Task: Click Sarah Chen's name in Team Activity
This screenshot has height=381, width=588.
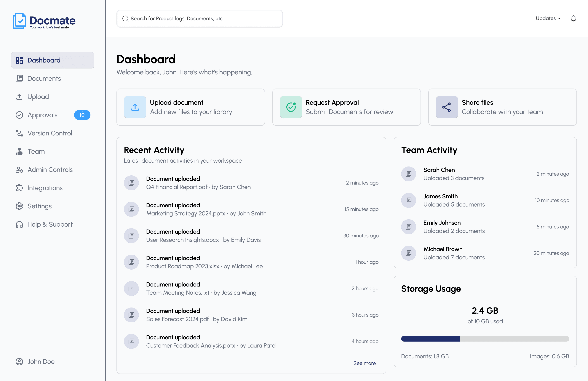Action: pos(439,170)
